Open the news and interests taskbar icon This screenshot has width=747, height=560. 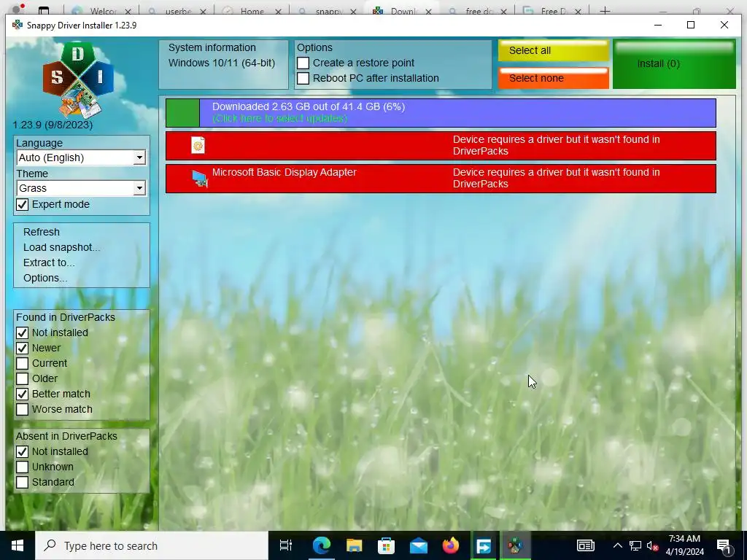(586, 545)
